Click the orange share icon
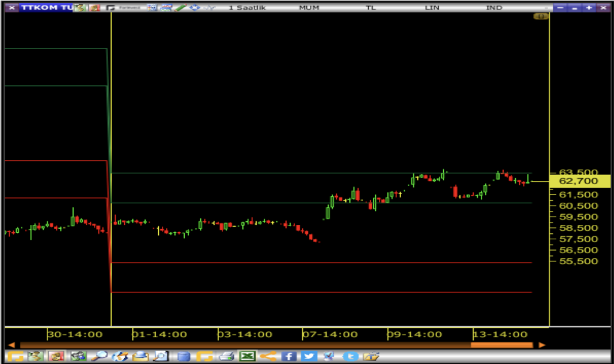 (x=267, y=356)
